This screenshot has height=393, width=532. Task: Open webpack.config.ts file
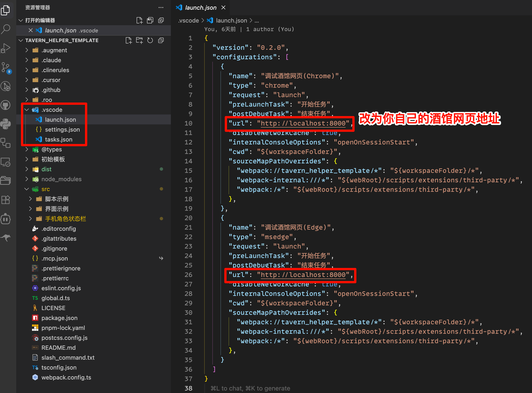click(x=94, y=377)
